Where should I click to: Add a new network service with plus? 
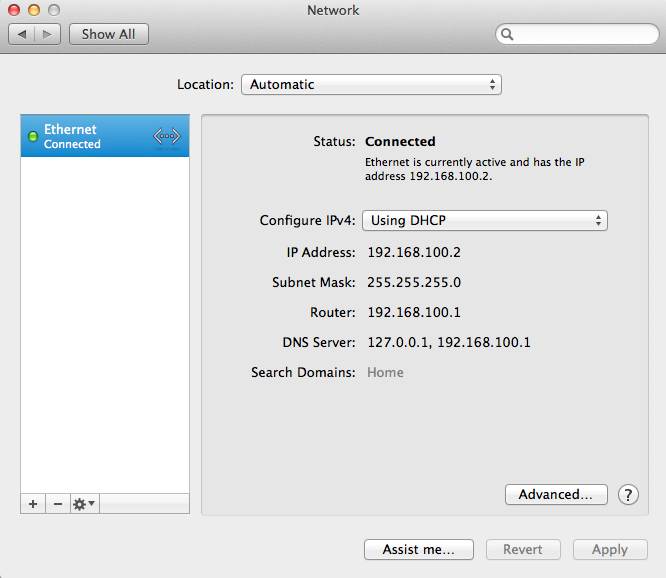pyautogui.click(x=33, y=504)
